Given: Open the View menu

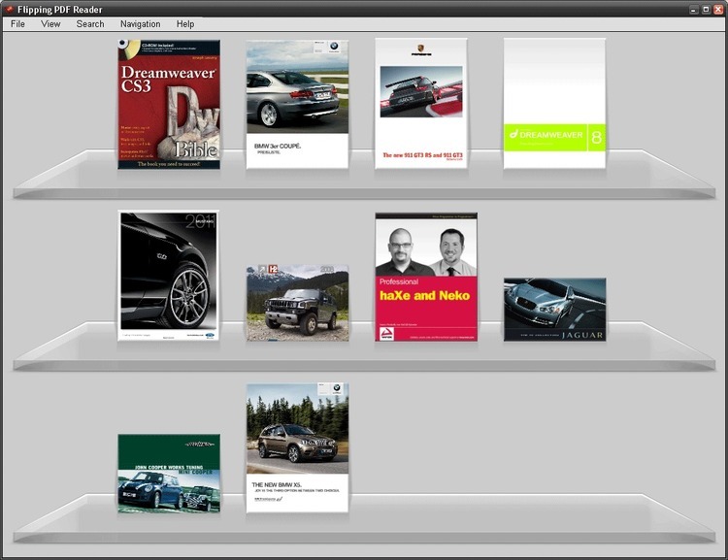Looking at the screenshot, I should pos(50,24).
